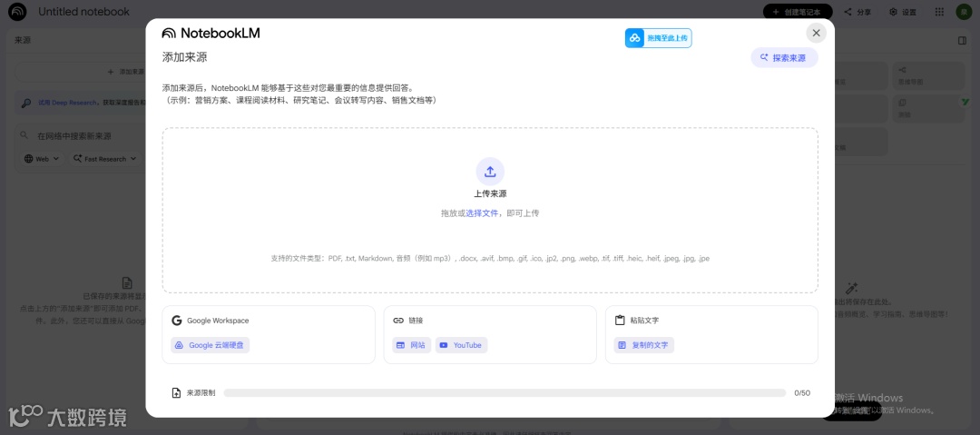Viewport: 980px width, 435px height.
Task: Close the add source dialog
Action: [816, 33]
